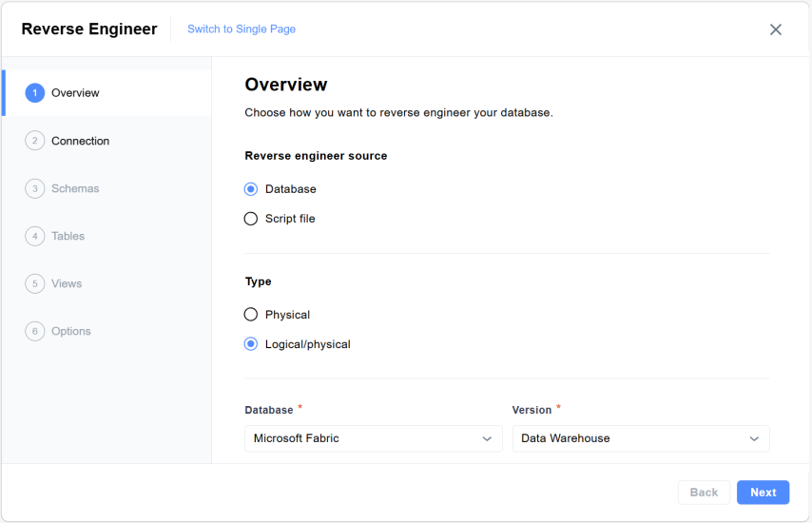Image resolution: width=812 pixels, height=523 pixels.
Task: Select the Script file radio button
Action: [251, 219]
